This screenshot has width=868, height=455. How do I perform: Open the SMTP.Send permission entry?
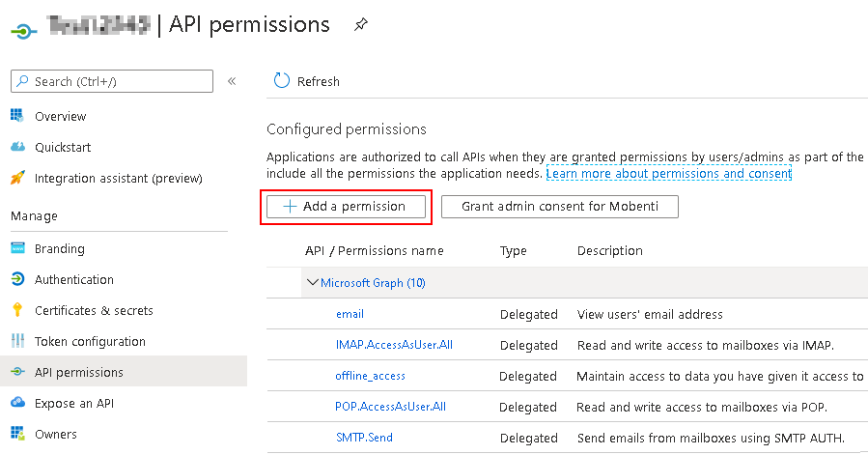364,438
